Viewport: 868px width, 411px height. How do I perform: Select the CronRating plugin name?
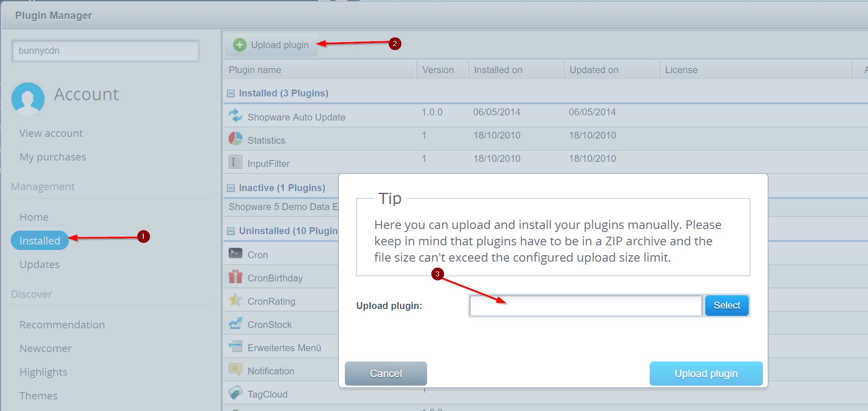271,301
